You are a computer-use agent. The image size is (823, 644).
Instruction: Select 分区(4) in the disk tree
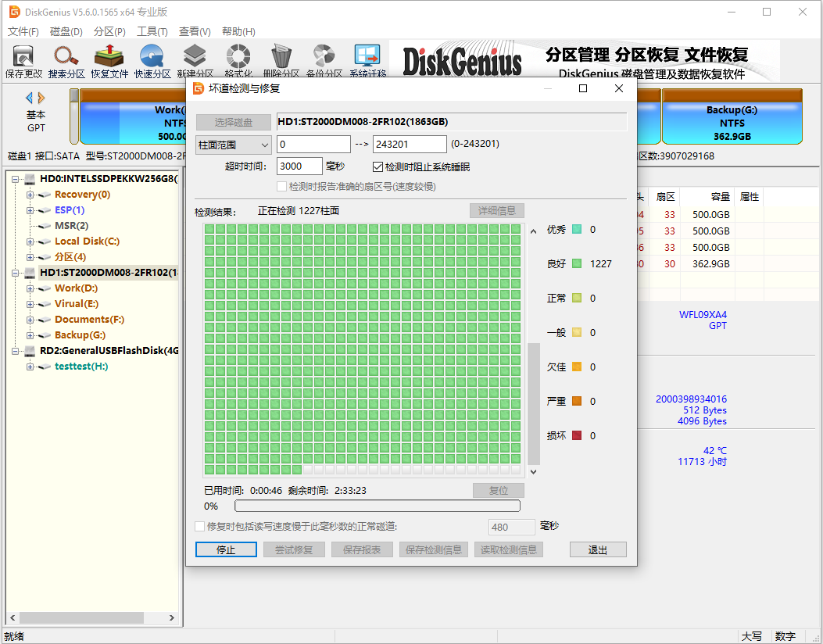(70, 257)
